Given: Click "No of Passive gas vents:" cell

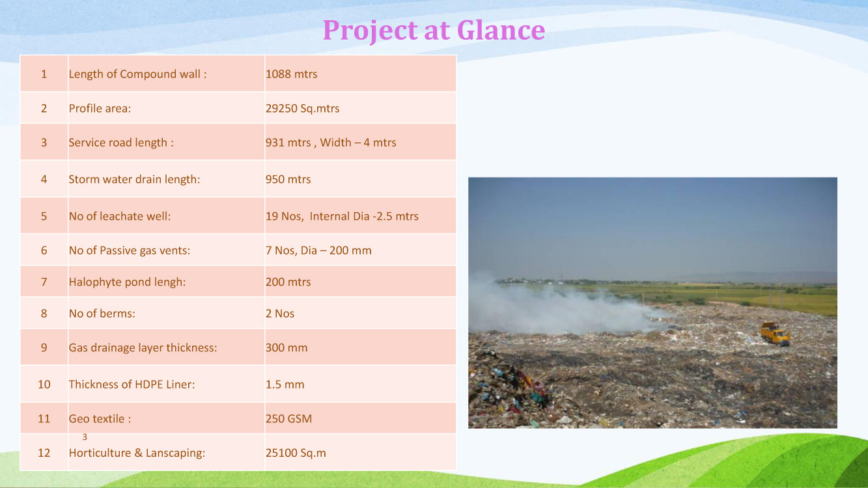Looking at the screenshot, I should (x=166, y=250).
